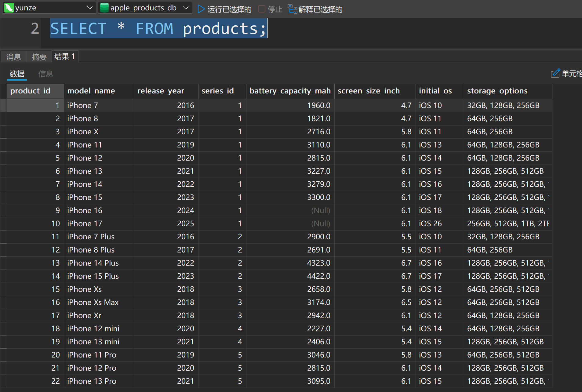Click the run selected play icon
This screenshot has width=582, height=392.
pyautogui.click(x=201, y=9)
